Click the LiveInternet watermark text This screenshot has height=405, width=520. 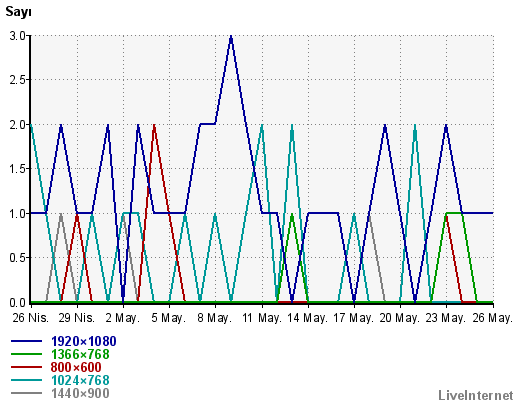(x=476, y=395)
